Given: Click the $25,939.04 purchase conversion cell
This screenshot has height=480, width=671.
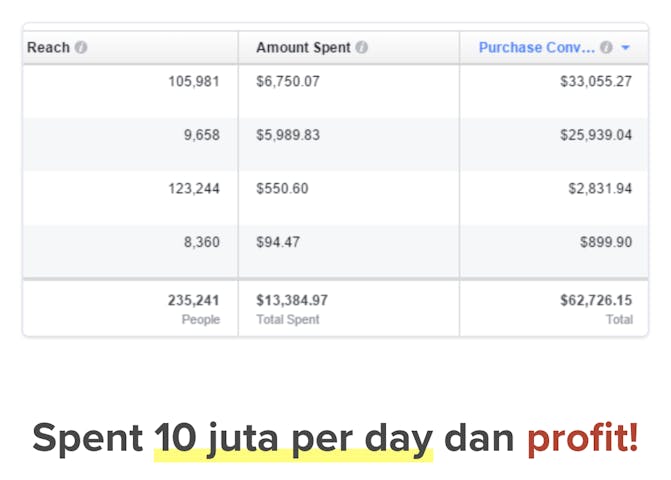Looking at the screenshot, I should [596, 135].
